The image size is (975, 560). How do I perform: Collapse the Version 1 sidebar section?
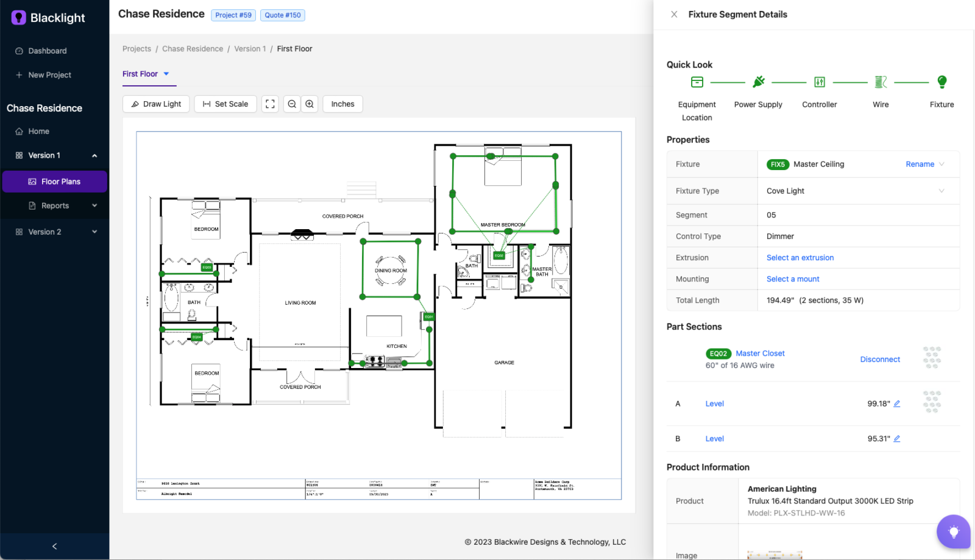[94, 155]
